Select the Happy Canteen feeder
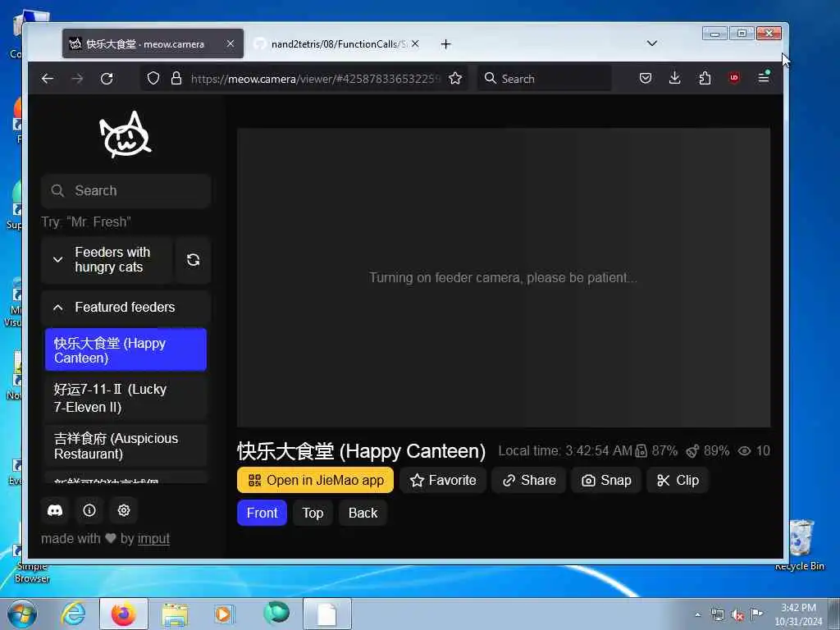Image resolution: width=840 pixels, height=630 pixels. coord(126,349)
